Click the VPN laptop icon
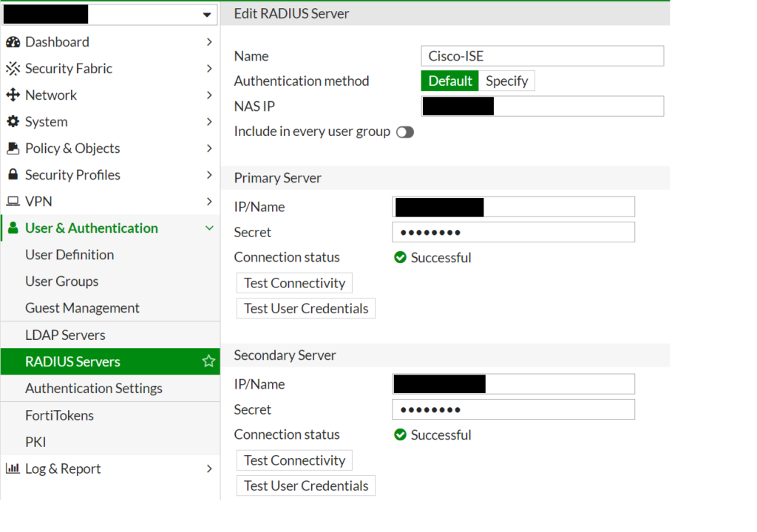 point(13,202)
